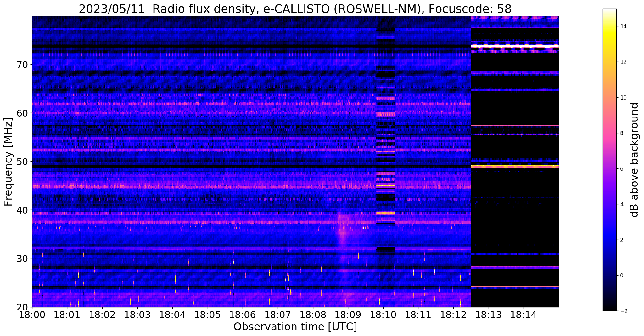The image size is (644, 336).
Task: Click the colorbar tick label 4
Action: (x=621, y=204)
